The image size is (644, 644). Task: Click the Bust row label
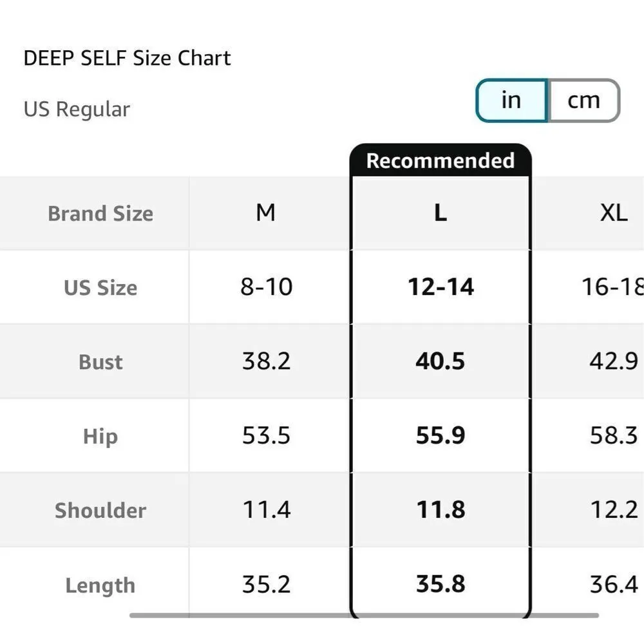tap(100, 362)
